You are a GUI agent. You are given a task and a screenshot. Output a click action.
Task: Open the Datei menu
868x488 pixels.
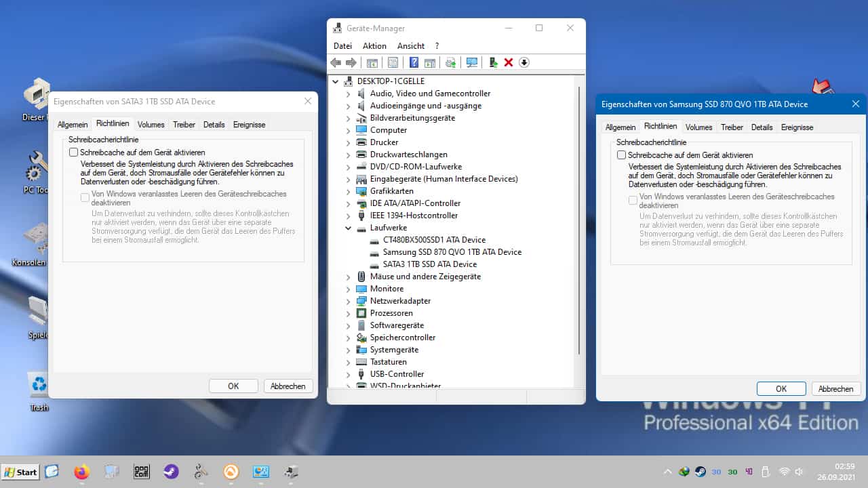[x=342, y=46]
